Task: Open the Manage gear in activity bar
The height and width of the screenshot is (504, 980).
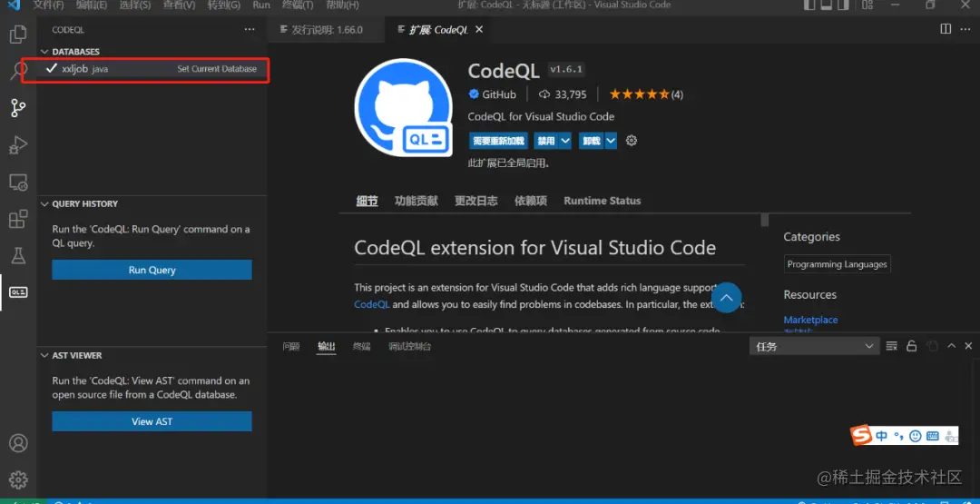Action: coord(18,479)
